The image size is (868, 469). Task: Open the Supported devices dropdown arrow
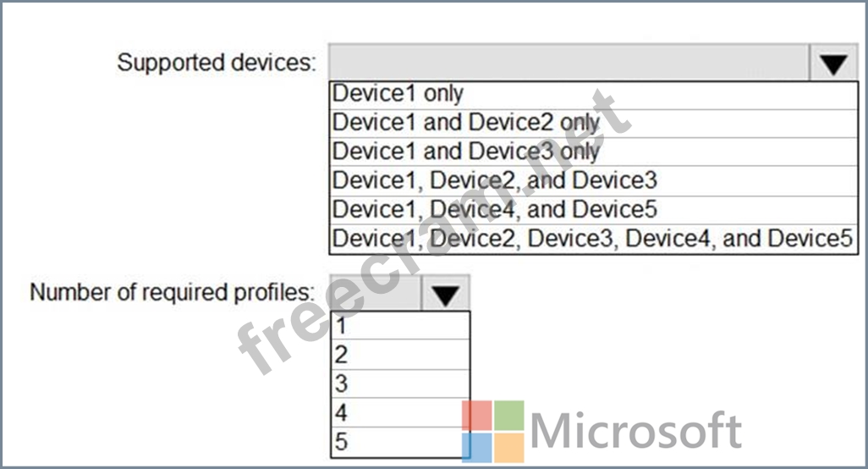833,63
